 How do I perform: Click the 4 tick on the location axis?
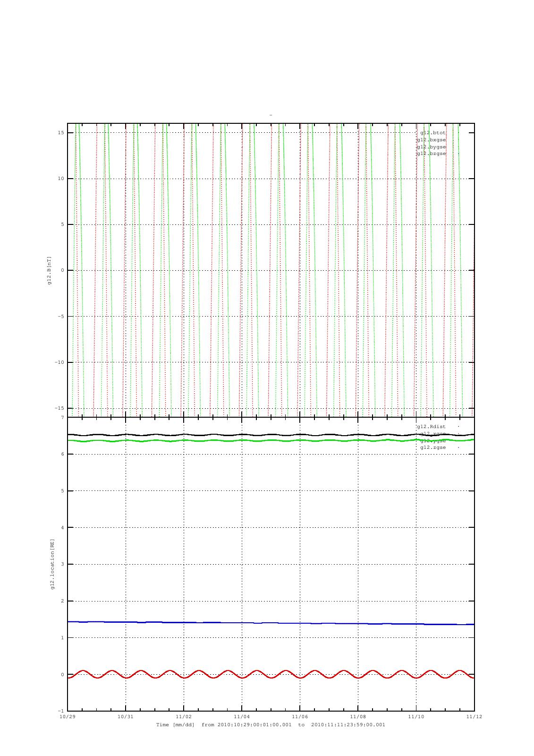(62, 528)
